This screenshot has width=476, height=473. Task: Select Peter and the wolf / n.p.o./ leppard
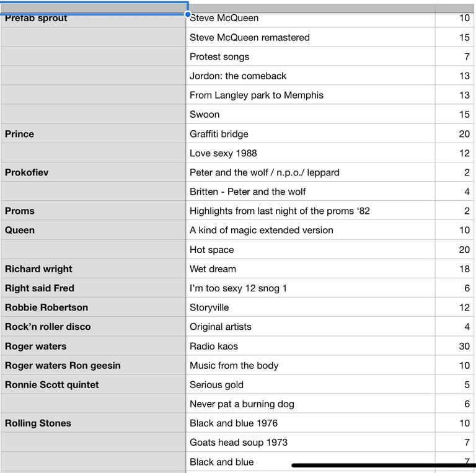(x=311, y=172)
